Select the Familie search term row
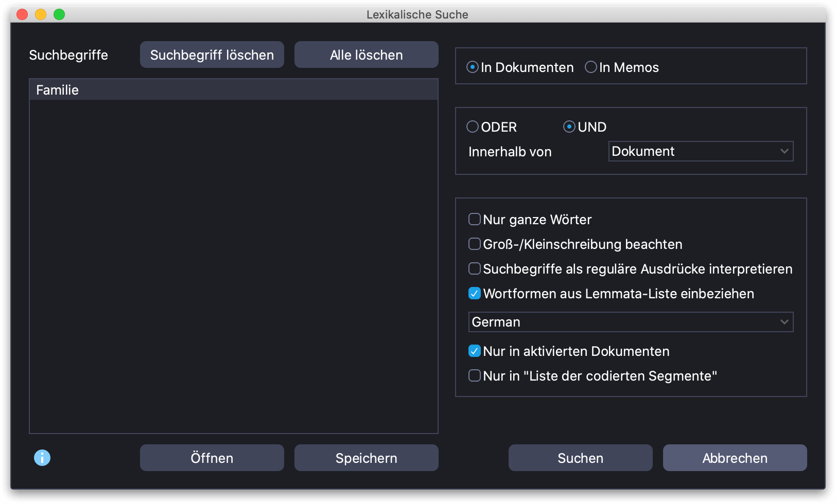Screen dimensions: 836x504 (234, 90)
